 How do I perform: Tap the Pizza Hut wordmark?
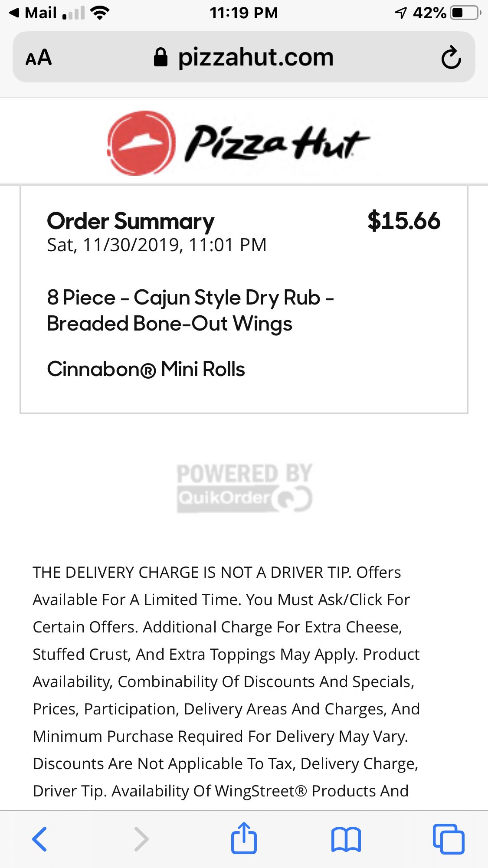pos(277,143)
